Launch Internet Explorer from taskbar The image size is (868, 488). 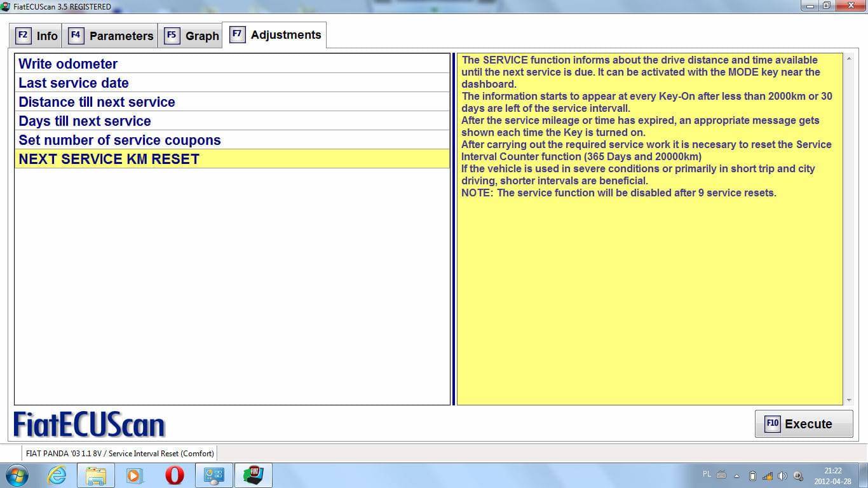click(x=57, y=475)
